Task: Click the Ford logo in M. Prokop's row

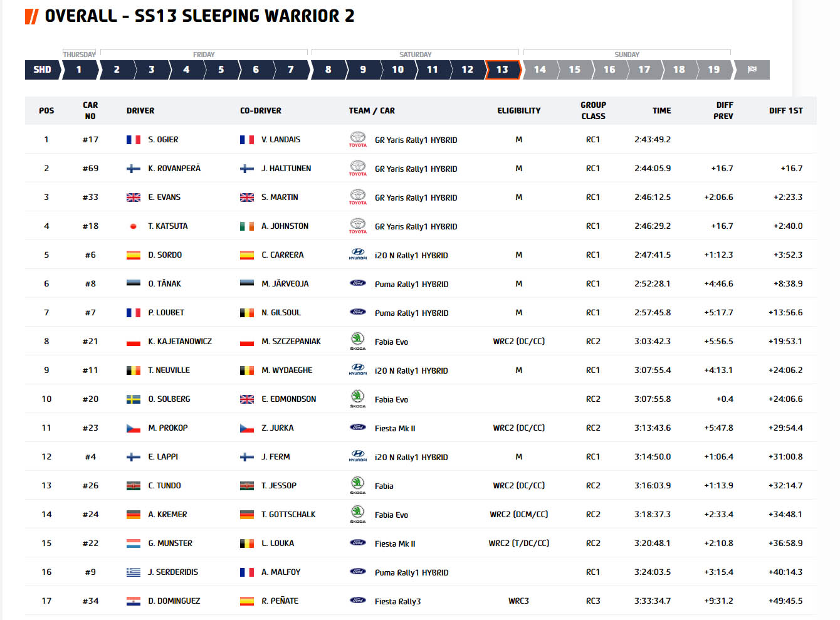Action: (x=358, y=428)
